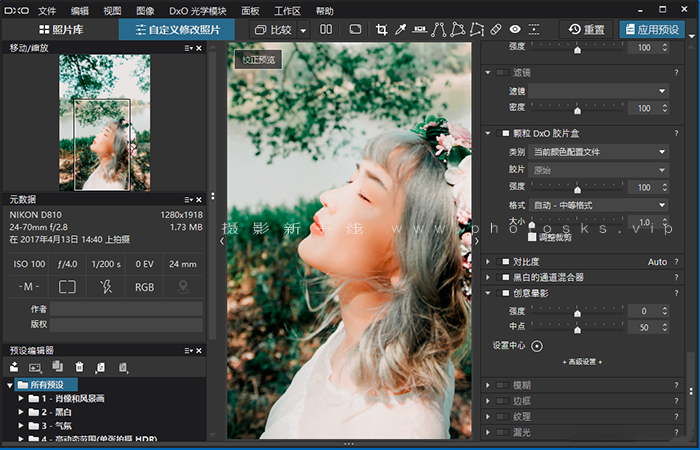Pick the white balance eyedropper tool
700x450 pixels.
click(x=400, y=30)
